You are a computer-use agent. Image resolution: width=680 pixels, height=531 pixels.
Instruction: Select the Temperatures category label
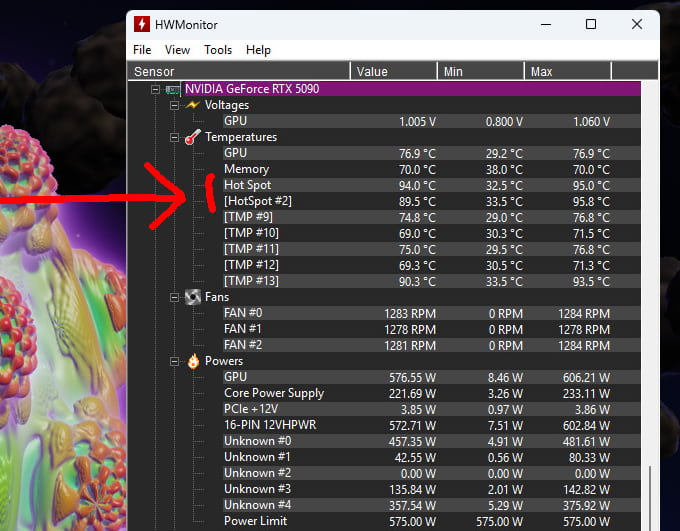point(241,137)
